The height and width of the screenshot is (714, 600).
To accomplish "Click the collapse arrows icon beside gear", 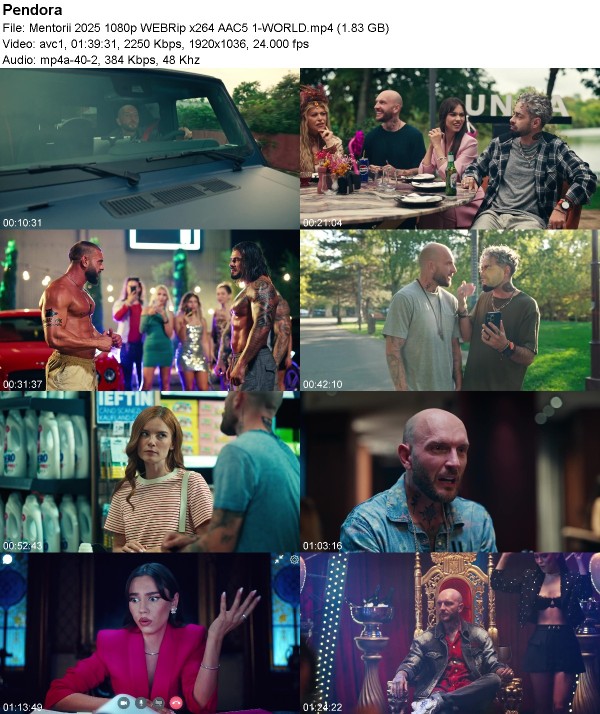I will tap(279, 559).
